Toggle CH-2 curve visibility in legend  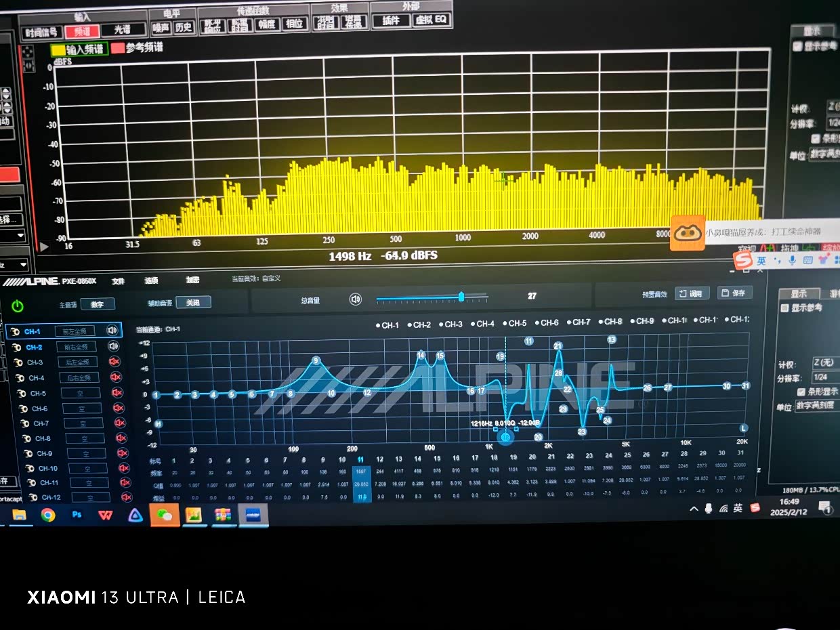click(x=419, y=325)
